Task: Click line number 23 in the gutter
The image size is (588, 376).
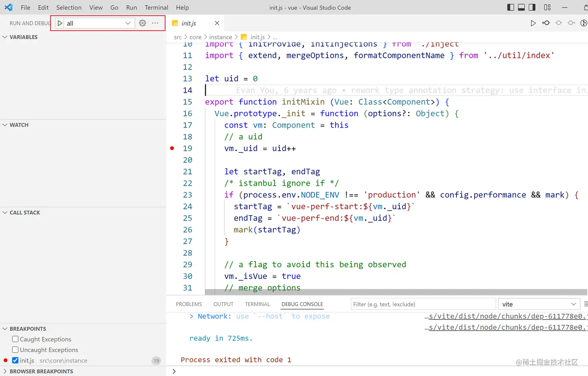Action: [187, 195]
